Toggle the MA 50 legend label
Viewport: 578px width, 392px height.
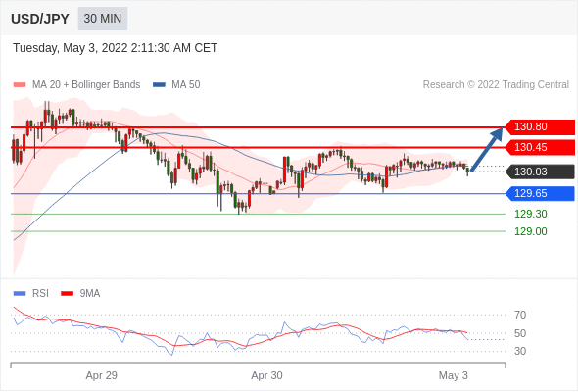[x=186, y=85]
